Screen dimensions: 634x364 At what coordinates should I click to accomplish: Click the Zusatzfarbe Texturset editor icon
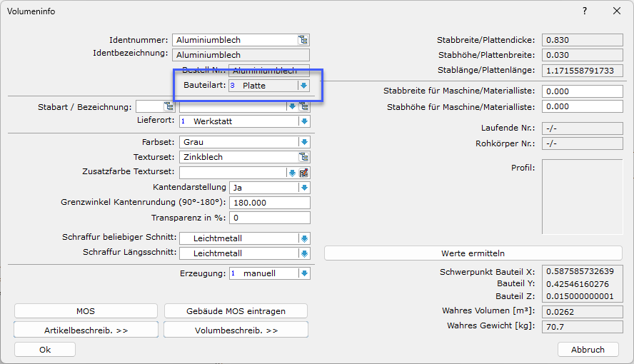point(304,173)
